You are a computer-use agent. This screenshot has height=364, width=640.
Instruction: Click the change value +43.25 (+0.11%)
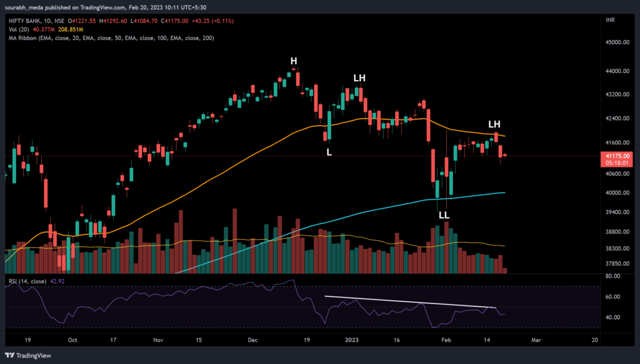212,21
